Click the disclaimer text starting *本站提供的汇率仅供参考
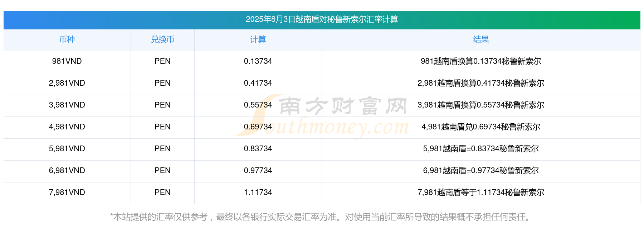Screen dimensions: 644x233 click(x=322, y=217)
